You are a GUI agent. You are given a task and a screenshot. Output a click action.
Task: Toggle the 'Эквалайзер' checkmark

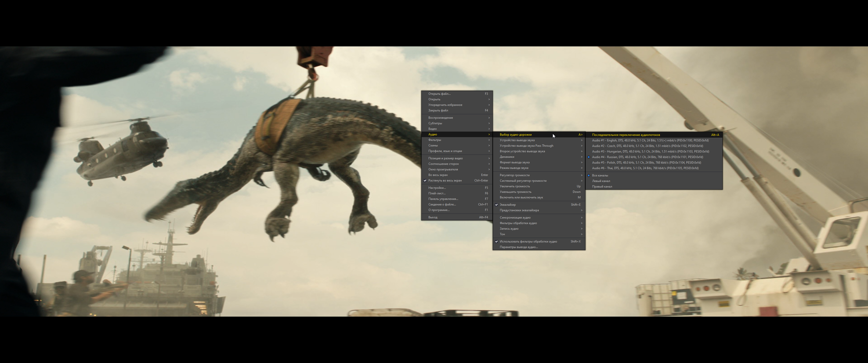click(x=539, y=204)
